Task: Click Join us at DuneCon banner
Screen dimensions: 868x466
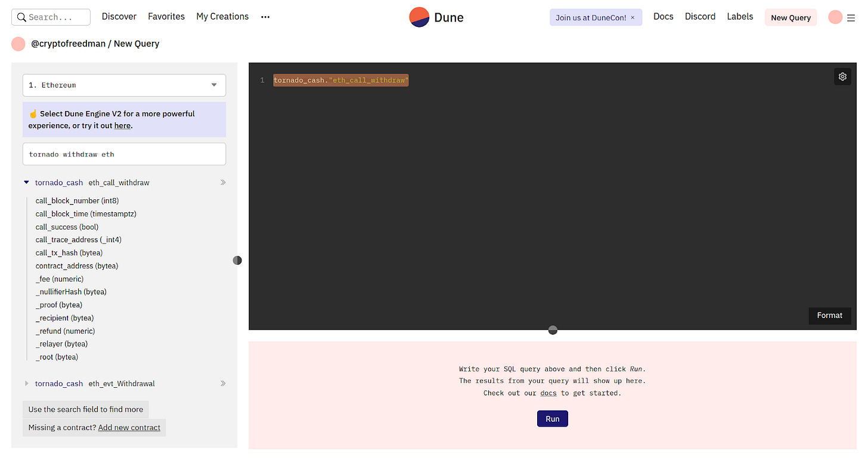Action: pyautogui.click(x=591, y=17)
